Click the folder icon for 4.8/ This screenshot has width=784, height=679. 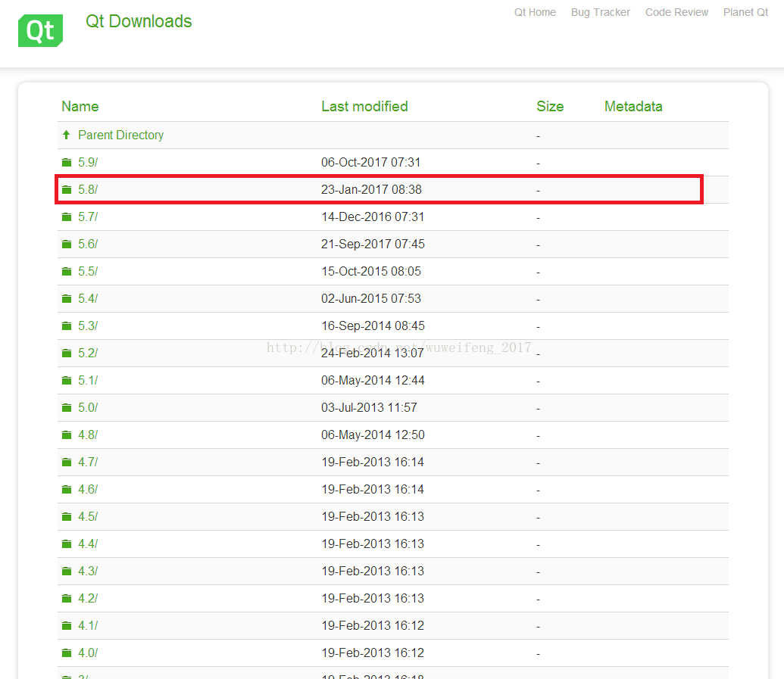coord(67,434)
